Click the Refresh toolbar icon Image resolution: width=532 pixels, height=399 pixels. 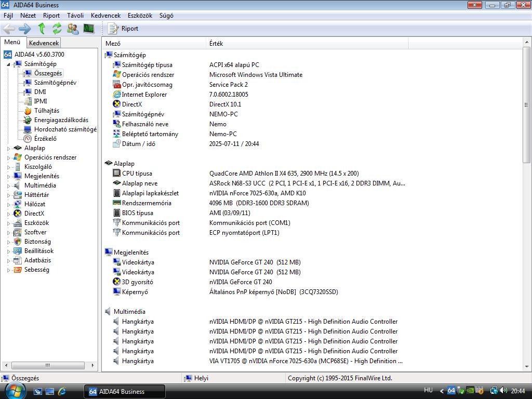(57, 29)
